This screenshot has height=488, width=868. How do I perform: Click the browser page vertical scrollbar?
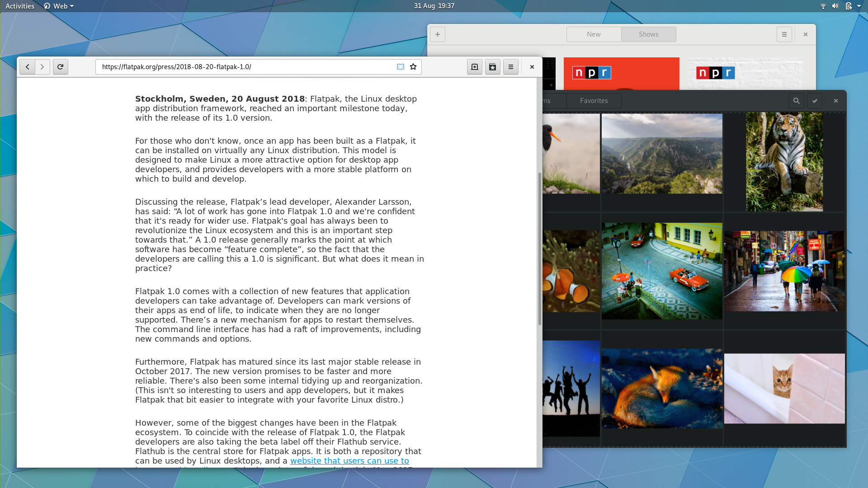[539, 249]
